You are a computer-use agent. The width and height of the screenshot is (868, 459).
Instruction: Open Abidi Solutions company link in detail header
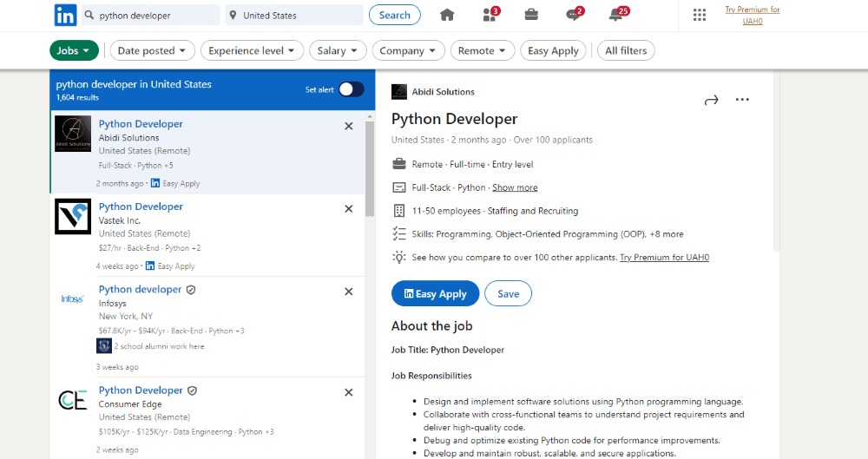click(443, 92)
